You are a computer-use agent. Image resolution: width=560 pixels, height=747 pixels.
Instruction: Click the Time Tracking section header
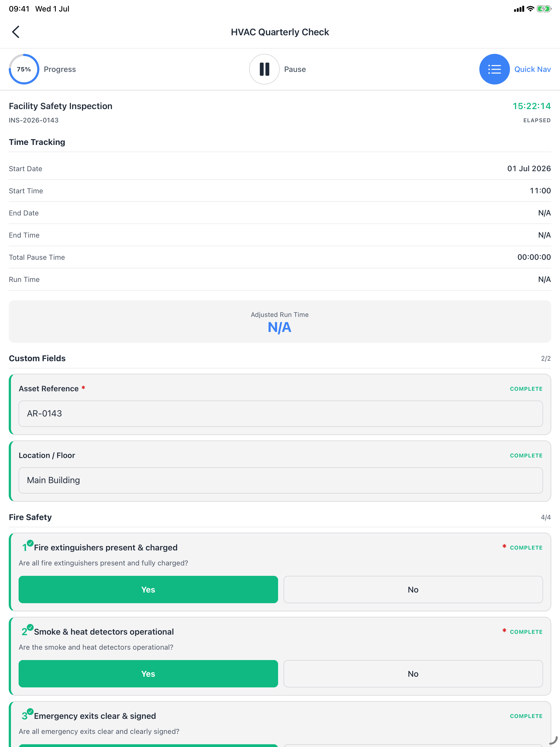[37, 142]
